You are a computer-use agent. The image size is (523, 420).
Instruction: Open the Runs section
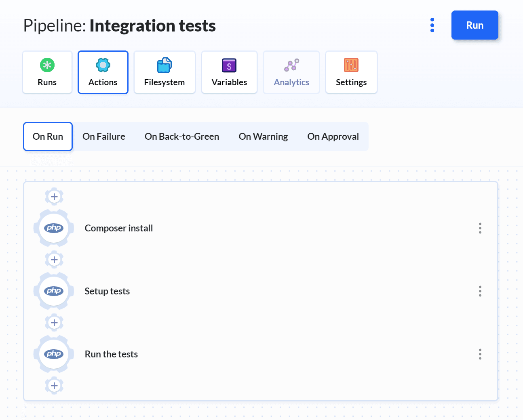pos(47,72)
